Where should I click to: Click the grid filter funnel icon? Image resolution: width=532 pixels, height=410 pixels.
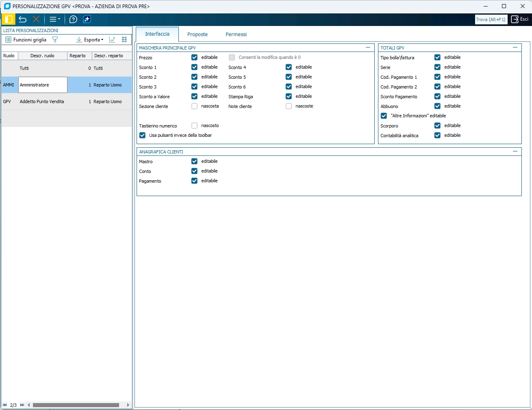click(x=55, y=40)
